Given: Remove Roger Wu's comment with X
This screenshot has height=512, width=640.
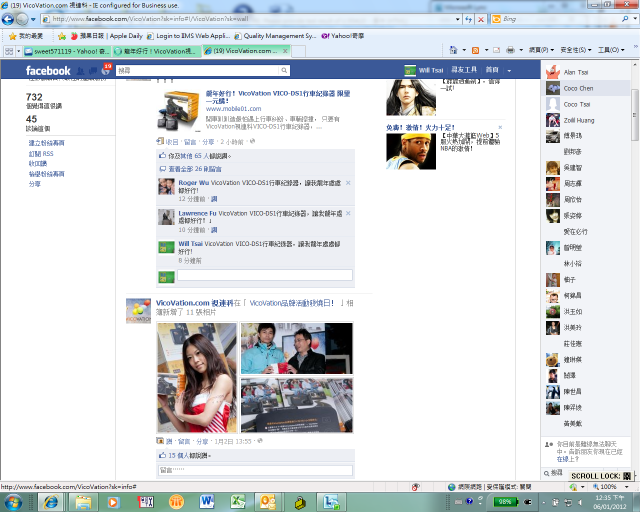Looking at the screenshot, I should pyautogui.click(x=348, y=183).
